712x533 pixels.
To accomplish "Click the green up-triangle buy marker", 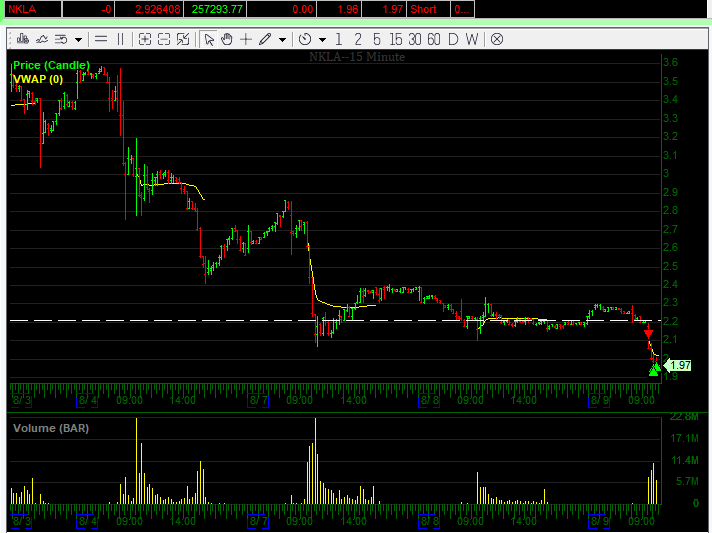I will (654, 370).
